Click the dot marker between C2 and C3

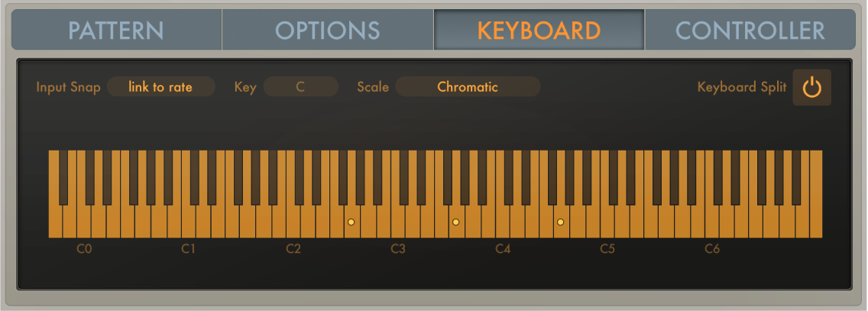click(351, 222)
